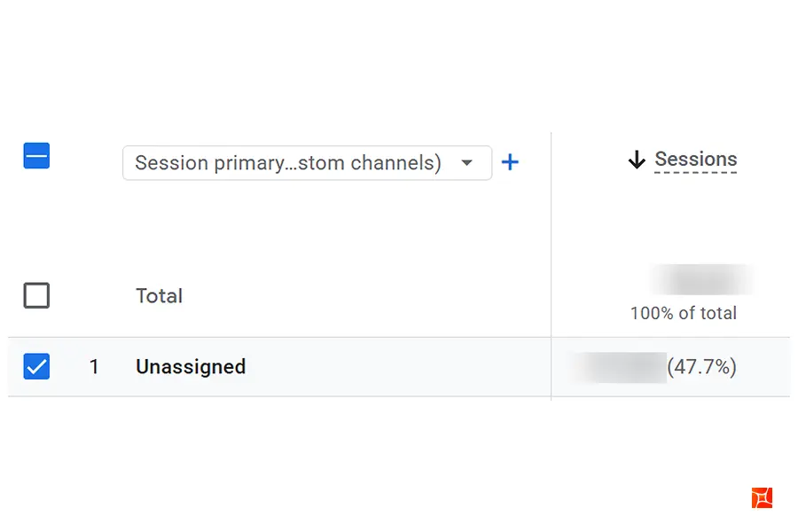Open the Session primary custom channels dropdown
Screen dimensions: 798x532
(x=308, y=163)
